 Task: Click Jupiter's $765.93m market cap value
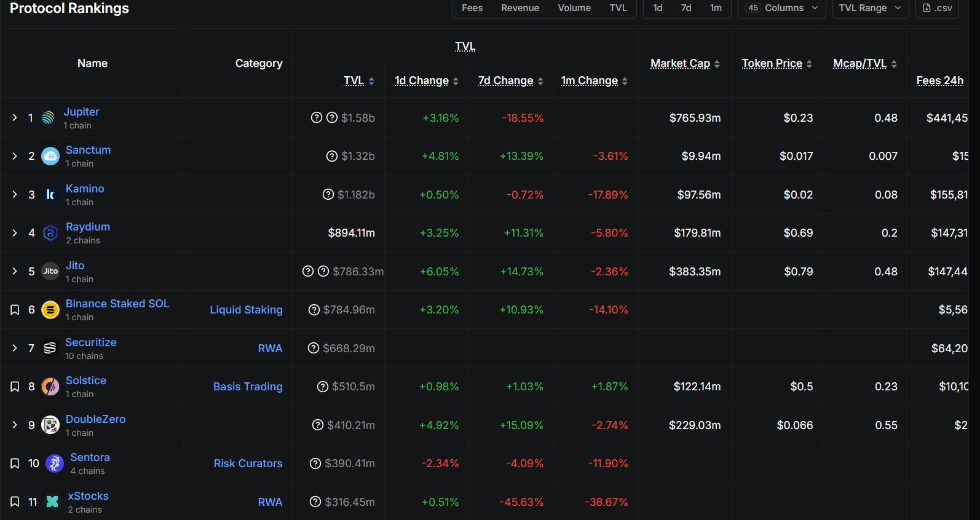[x=695, y=117]
